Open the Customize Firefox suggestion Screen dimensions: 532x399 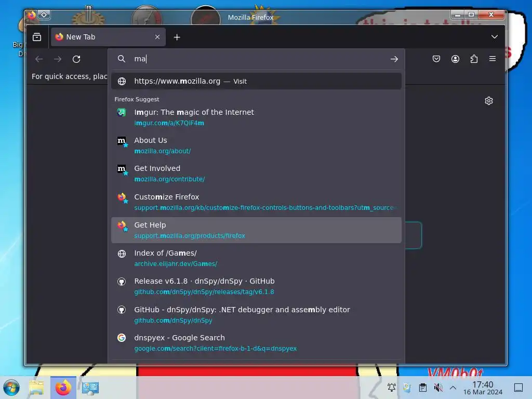point(256,202)
